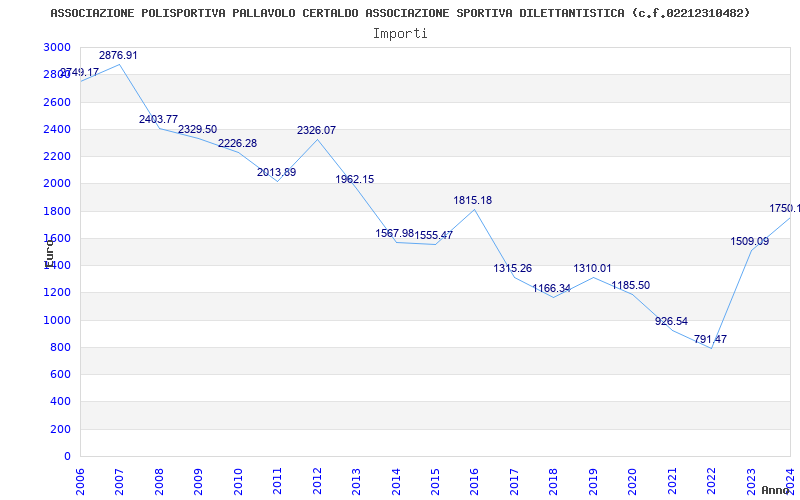Click the 2021 x-axis year label
The height and width of the screenshot is (500, 800).
[672, 481]
